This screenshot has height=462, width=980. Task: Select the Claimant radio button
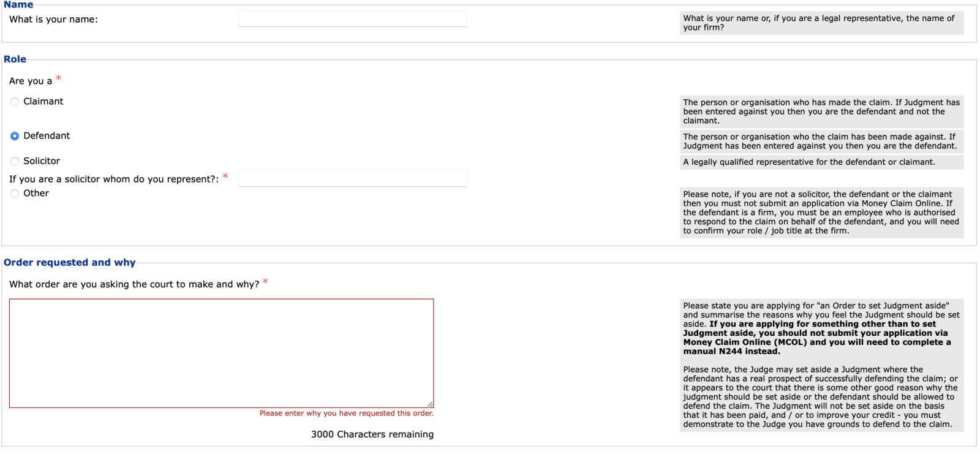click(15, 102)
